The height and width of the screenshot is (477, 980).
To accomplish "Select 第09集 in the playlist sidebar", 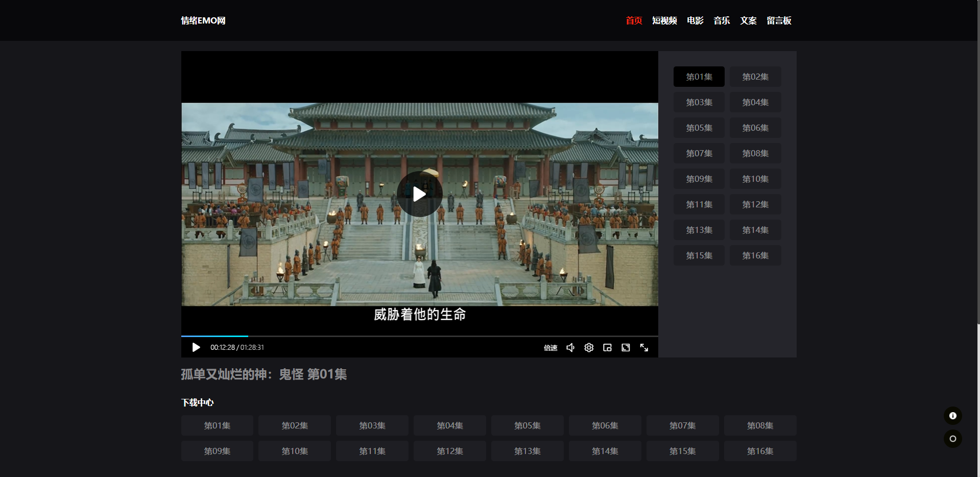I will (699, 179).
